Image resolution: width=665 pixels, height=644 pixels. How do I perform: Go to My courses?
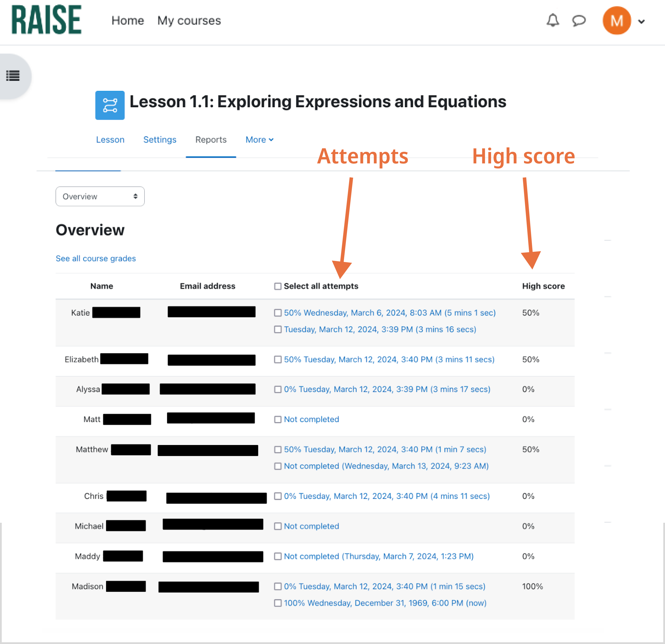(189, 21)
